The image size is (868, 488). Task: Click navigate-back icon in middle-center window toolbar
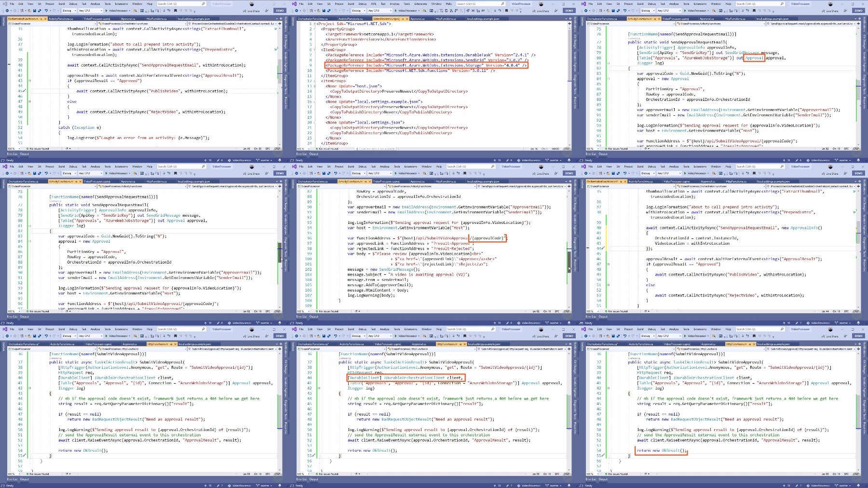[x=297, y=173]
